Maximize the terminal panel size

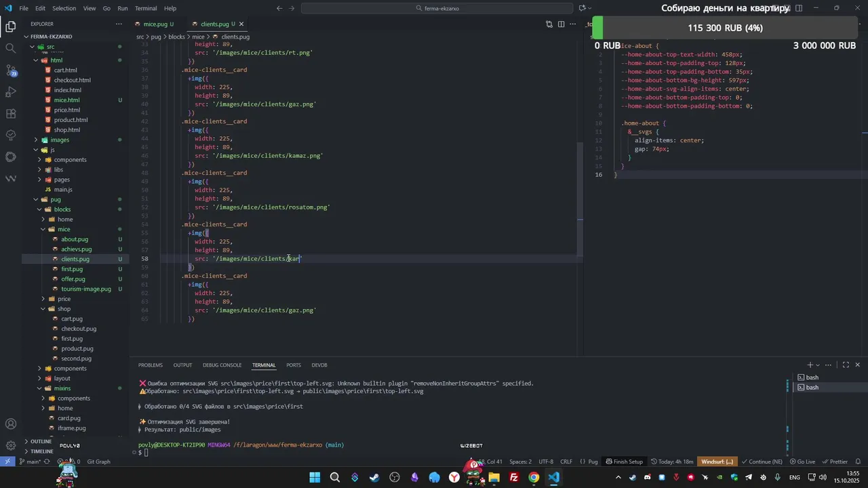pos(846,365)
